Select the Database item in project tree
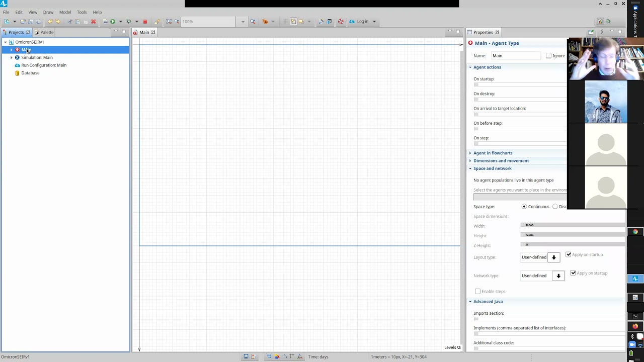 click(30, 73)
